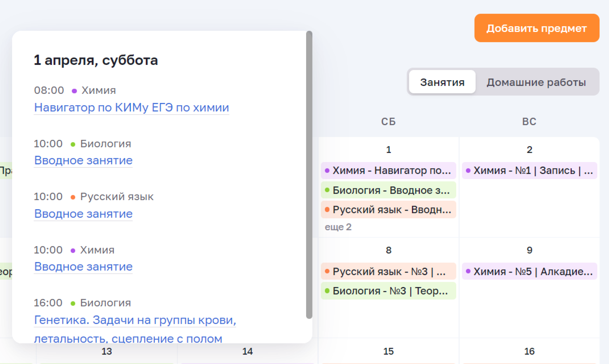Viewport: 609px width, 364px height.
Task: Select day 2 in the calendar
Action: pos(529,150)
